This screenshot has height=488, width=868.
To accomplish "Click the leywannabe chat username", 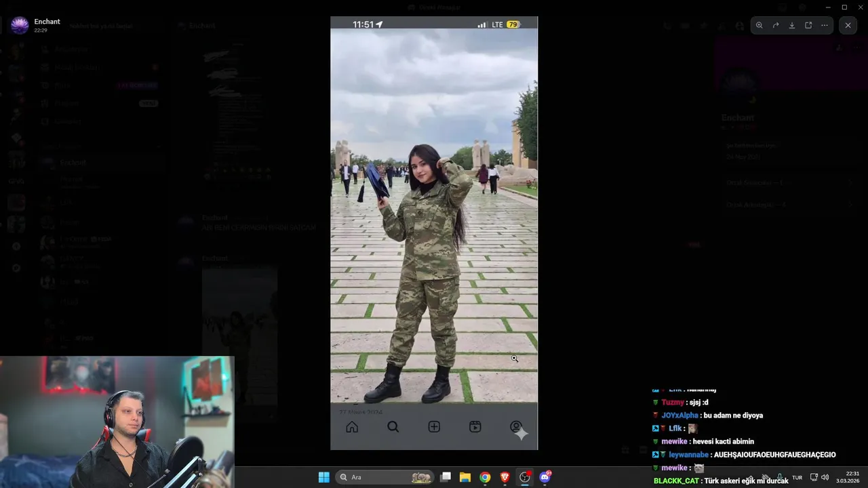I will (688, 455).
